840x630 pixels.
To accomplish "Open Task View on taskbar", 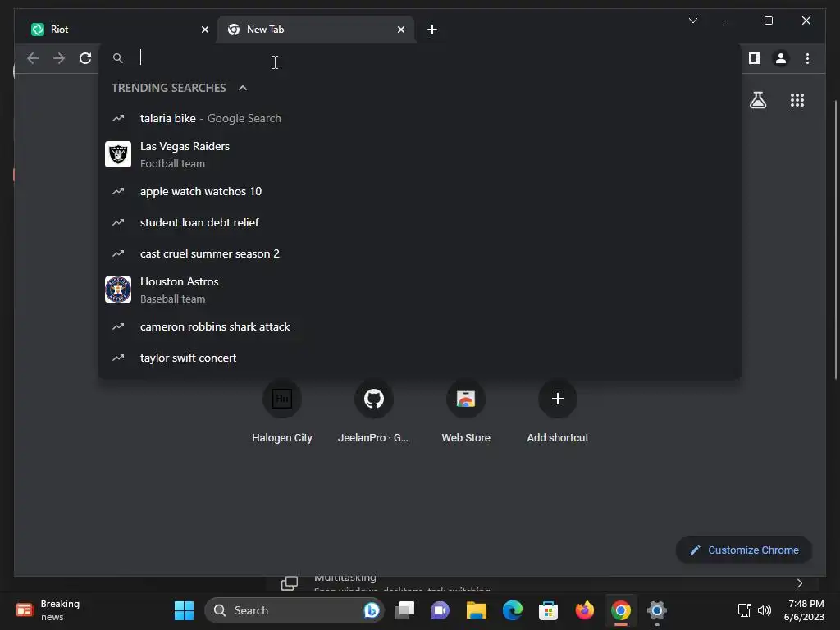I will click(404, 610).
